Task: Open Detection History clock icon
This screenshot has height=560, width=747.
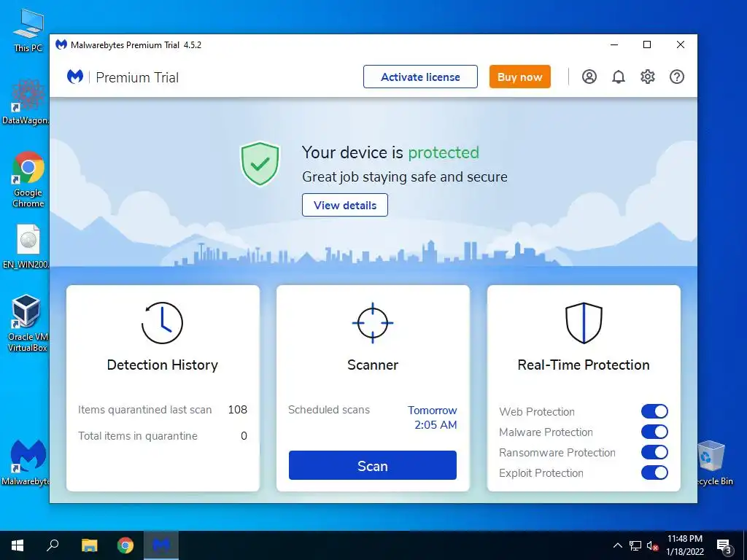Action: click(162, 323)
